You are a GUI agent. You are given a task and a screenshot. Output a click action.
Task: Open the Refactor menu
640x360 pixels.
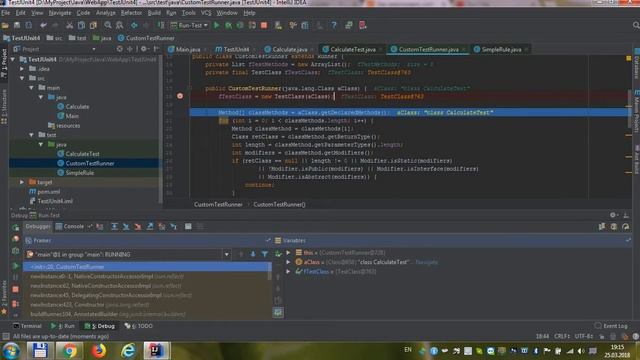coord(131,13)
